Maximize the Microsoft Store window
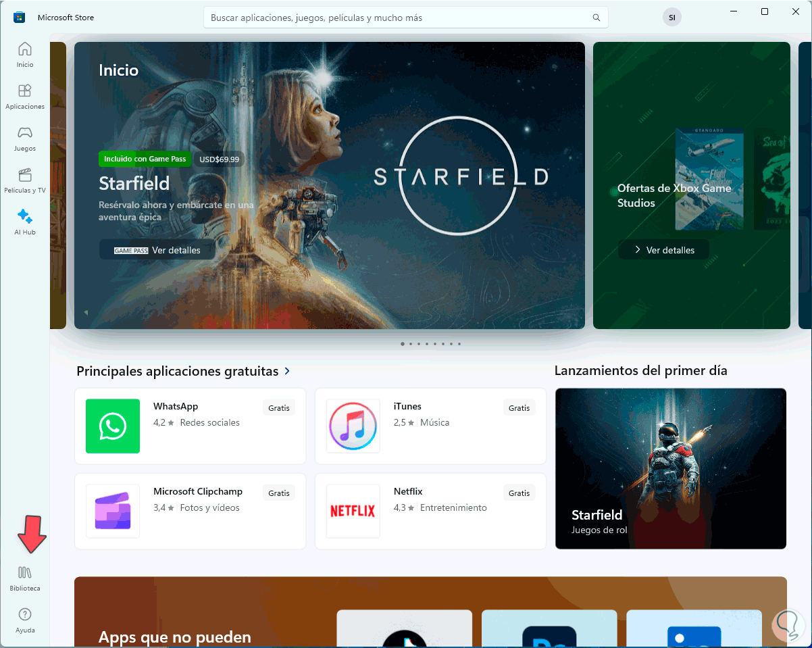The image size is (812, 648). click(765, 11)
